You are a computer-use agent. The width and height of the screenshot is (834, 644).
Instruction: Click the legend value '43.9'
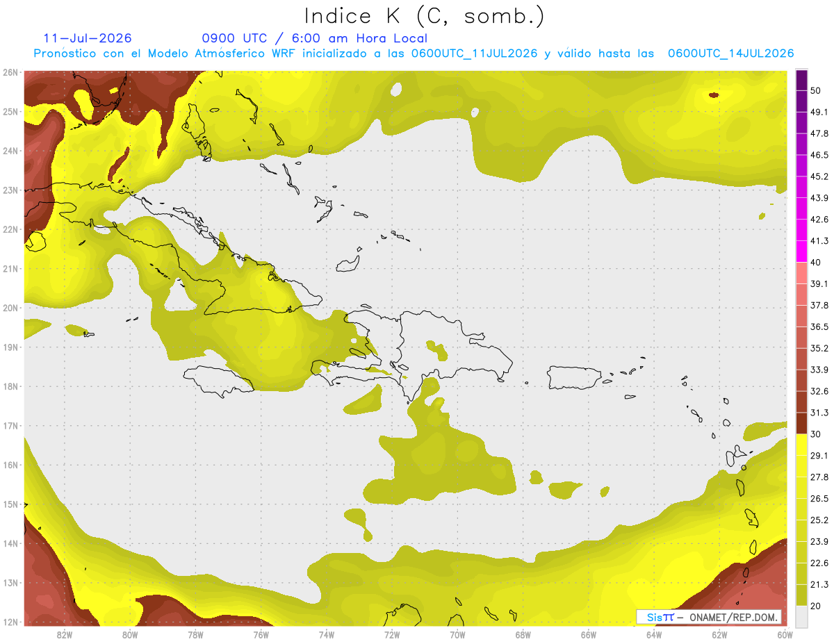(819, 198)
